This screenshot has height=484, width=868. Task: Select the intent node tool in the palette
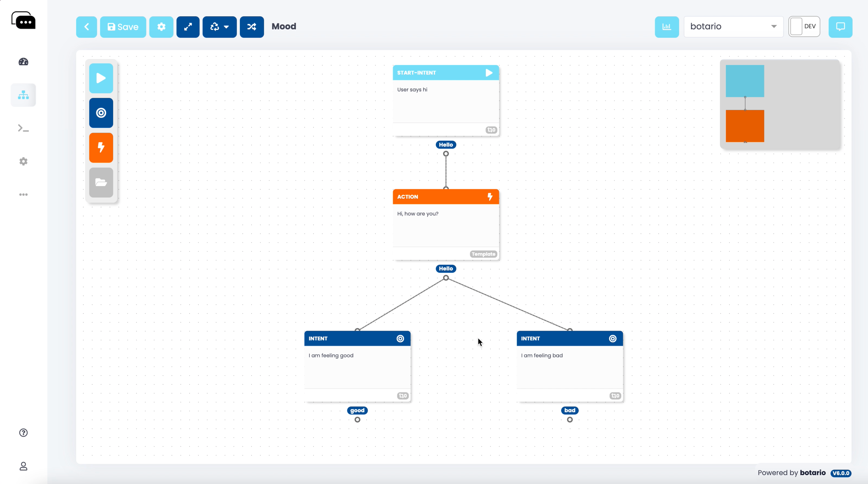tap(101, 113)
